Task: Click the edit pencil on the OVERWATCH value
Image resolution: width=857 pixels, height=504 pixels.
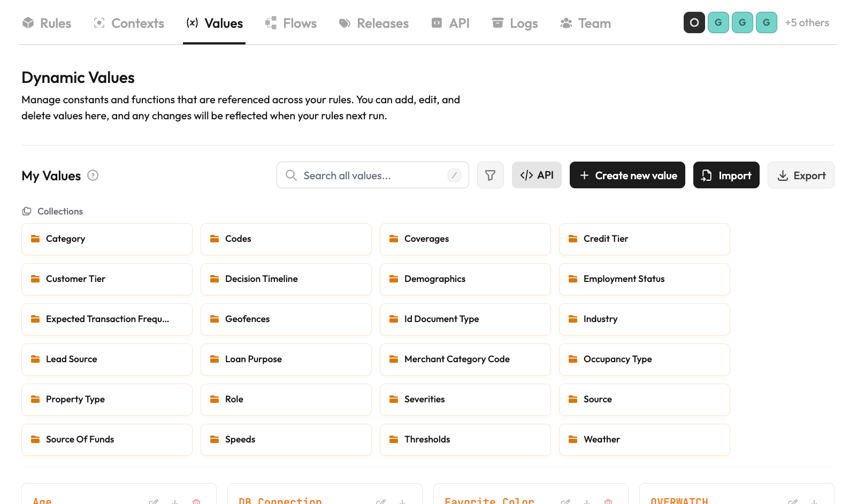Action: point(793,501)
